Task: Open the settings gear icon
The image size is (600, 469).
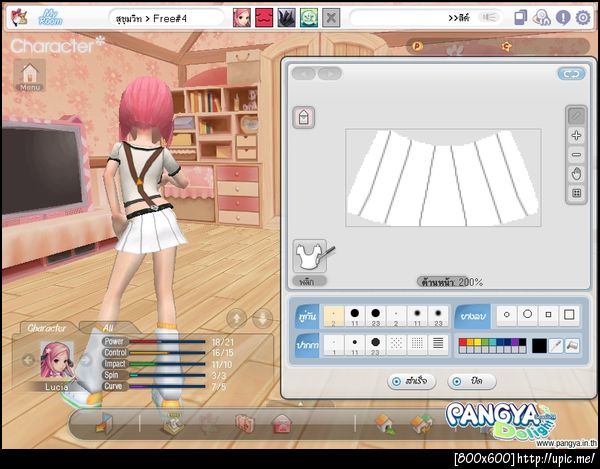Action: (x=583, y=18)
